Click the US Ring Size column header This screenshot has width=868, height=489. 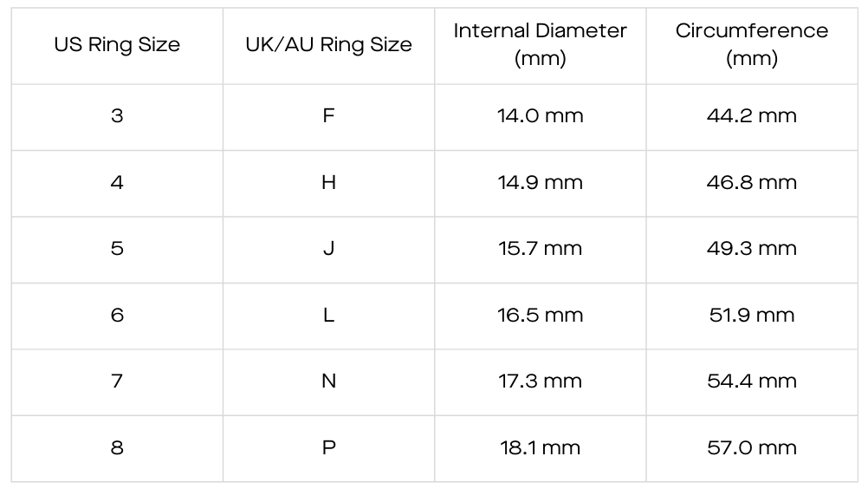(117, 45)
